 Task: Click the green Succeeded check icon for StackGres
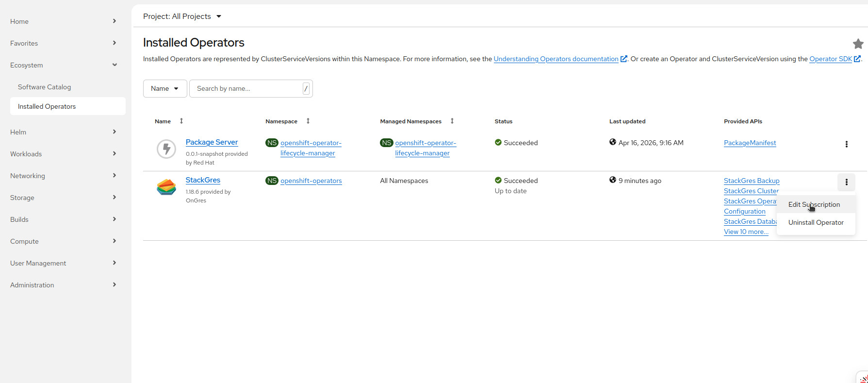click(498, 180)
